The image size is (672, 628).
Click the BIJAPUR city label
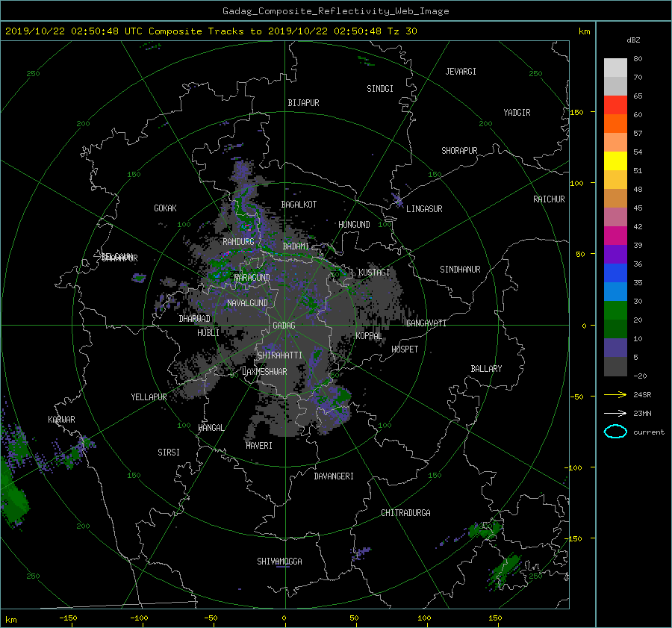[303, 103]
